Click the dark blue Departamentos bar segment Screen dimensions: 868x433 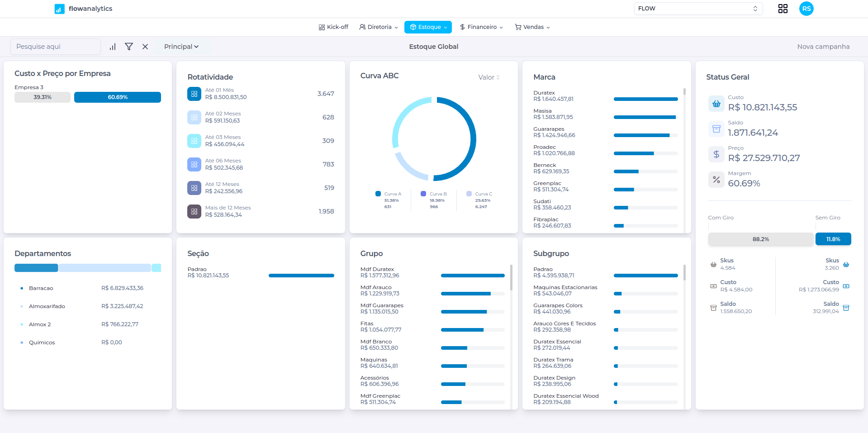[36, 268]
